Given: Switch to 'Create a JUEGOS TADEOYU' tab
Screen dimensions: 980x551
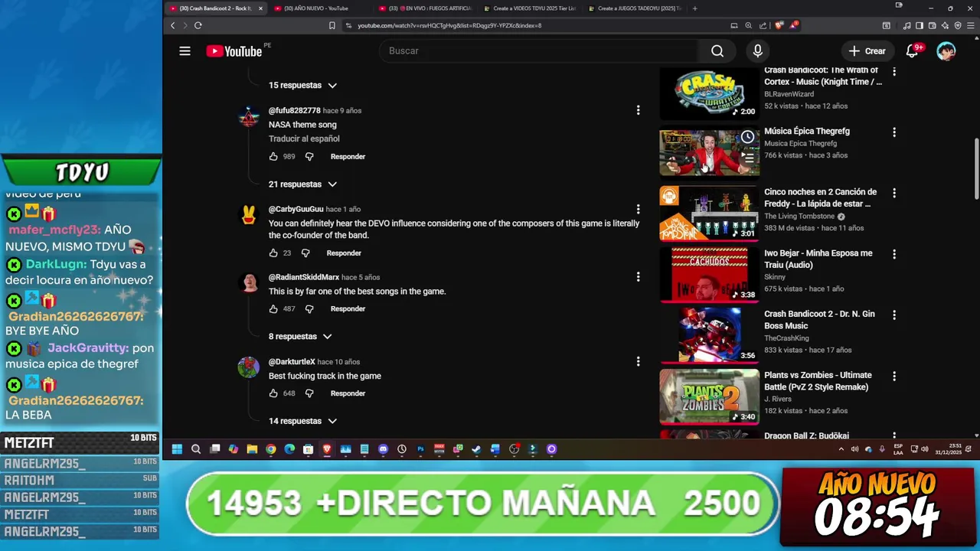Looking at the screenshot, I should tap(634, 8).
